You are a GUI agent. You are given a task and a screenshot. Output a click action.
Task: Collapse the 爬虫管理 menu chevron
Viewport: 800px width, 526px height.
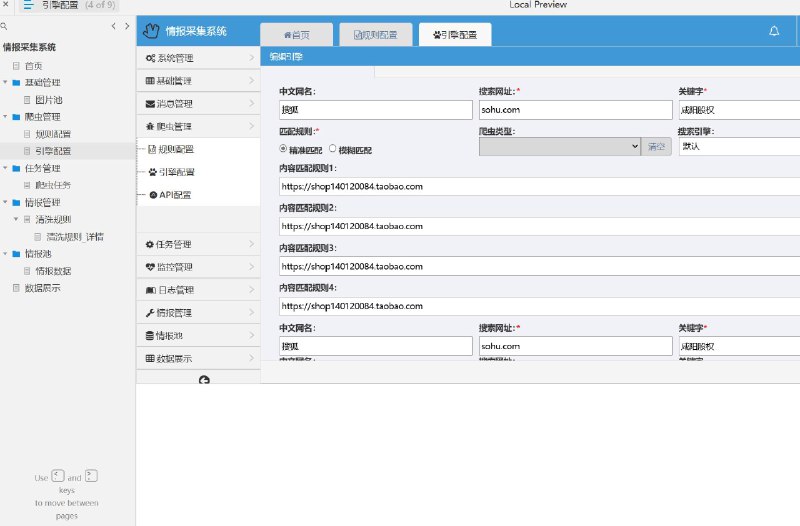tap(252, 126)
